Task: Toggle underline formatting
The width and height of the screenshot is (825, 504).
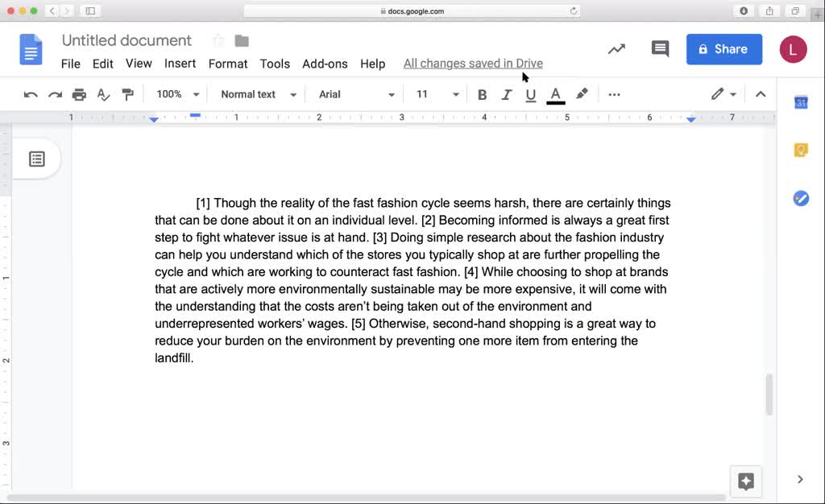Action: 530,94
